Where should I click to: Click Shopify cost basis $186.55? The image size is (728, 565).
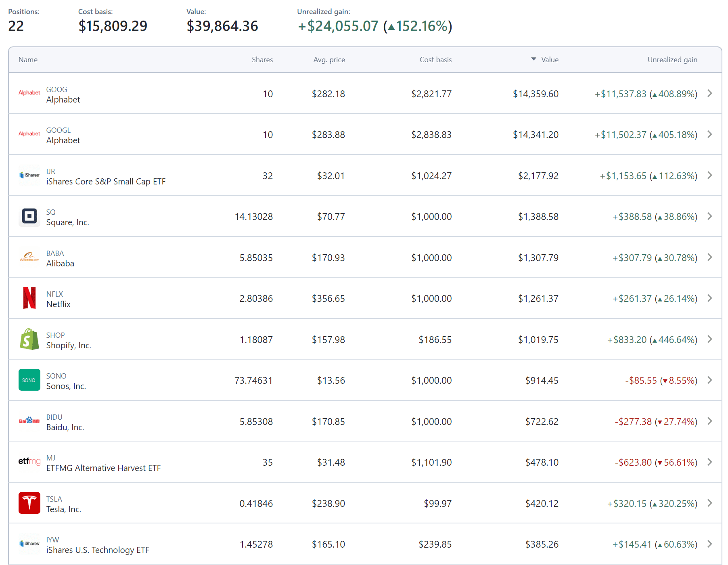pyautogui.click(x=435, y=340)
